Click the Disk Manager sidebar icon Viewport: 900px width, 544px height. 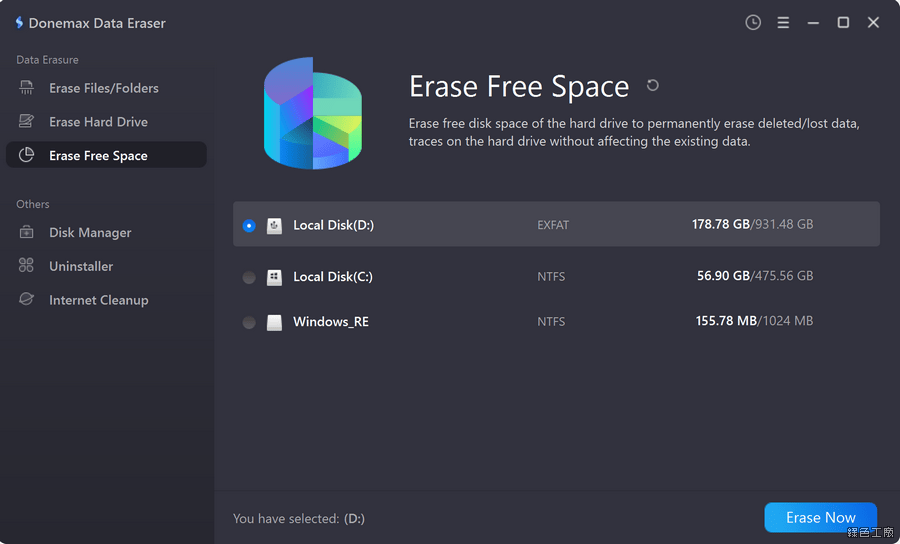27,232
